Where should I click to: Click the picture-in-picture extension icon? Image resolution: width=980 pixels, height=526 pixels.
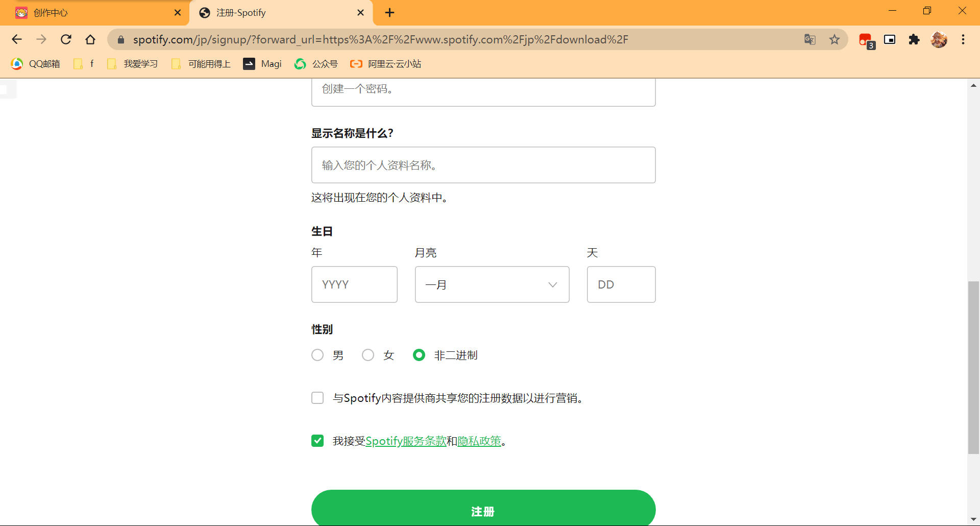(890, 39)
